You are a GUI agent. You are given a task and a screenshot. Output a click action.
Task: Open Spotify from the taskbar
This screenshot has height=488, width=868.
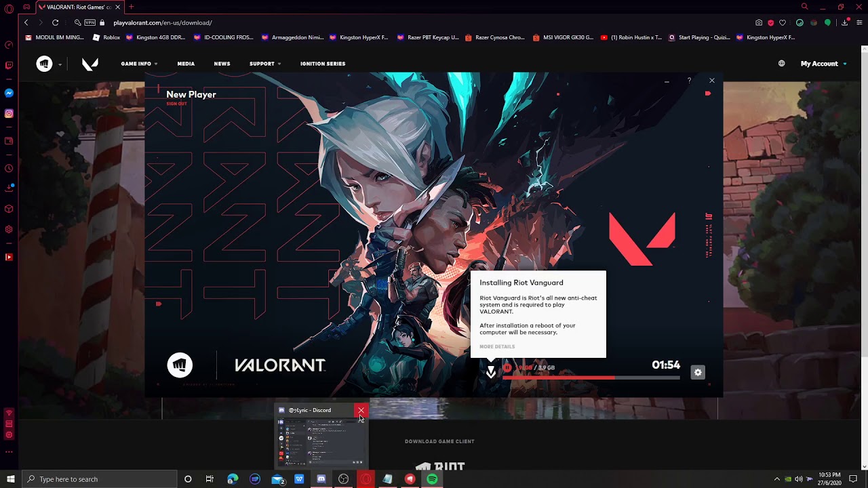pos(432,479)
